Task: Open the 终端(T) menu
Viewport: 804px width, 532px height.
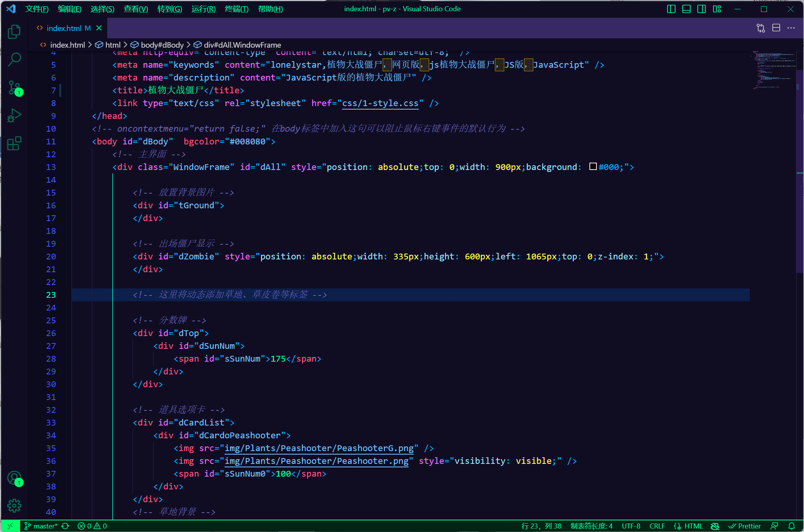Action: [237, 9]
